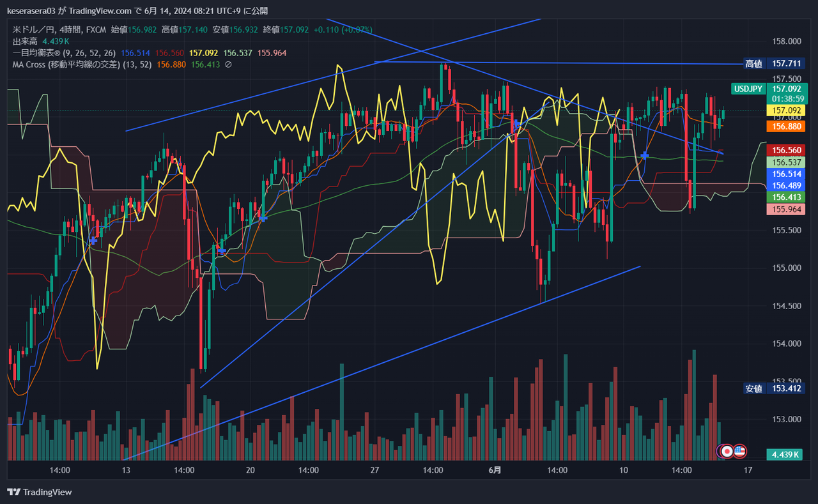This screenshot has height=504, width=818.
Task: Click the orange 156.880 MA Cross legend value
Action: [x=171, y=65]
